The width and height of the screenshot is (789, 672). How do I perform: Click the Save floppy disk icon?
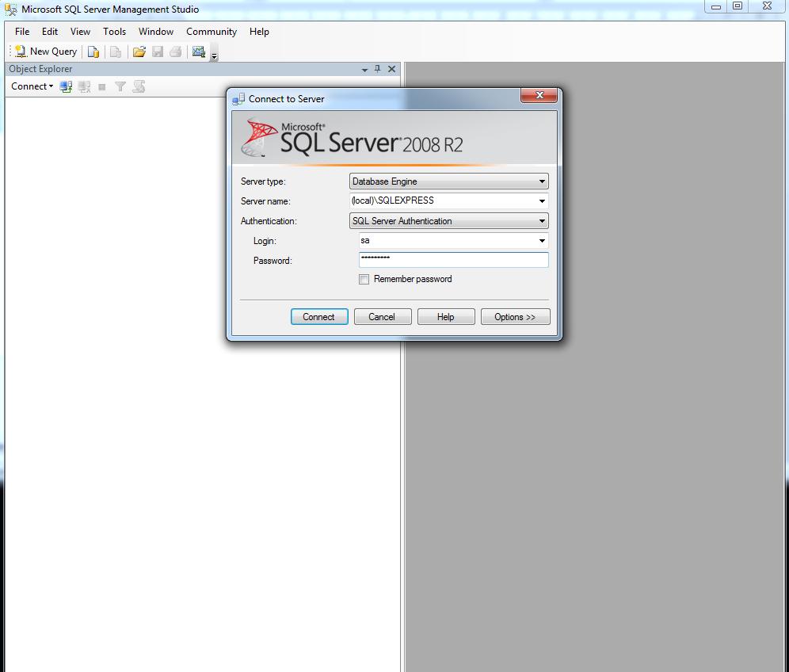[x=158, y=52]
